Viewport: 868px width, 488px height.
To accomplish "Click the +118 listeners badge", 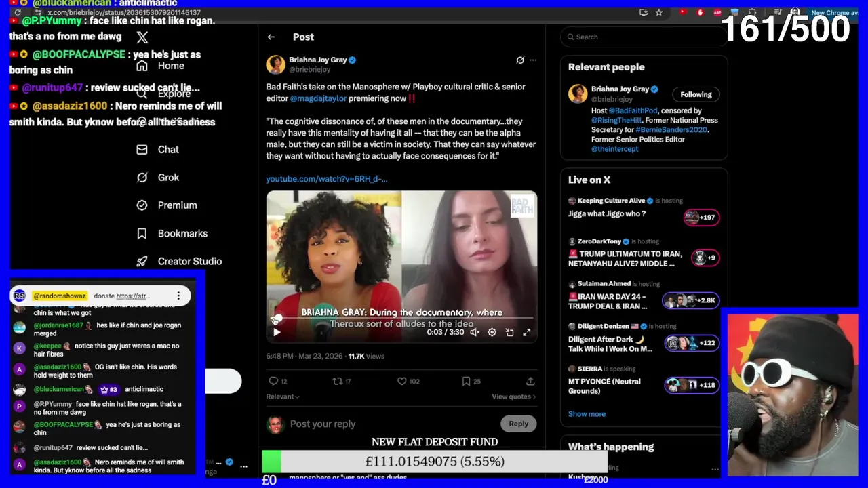I will pyautogui.click(x=692, y=385).
